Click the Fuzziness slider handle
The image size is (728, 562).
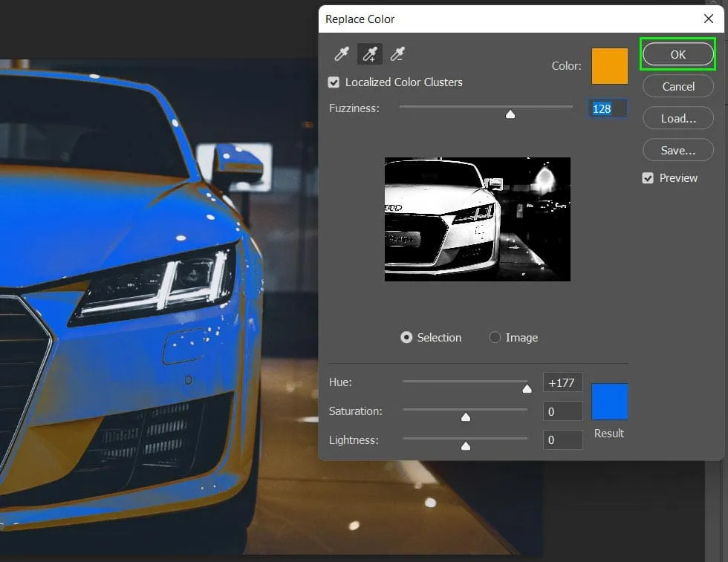coord(510,114)
